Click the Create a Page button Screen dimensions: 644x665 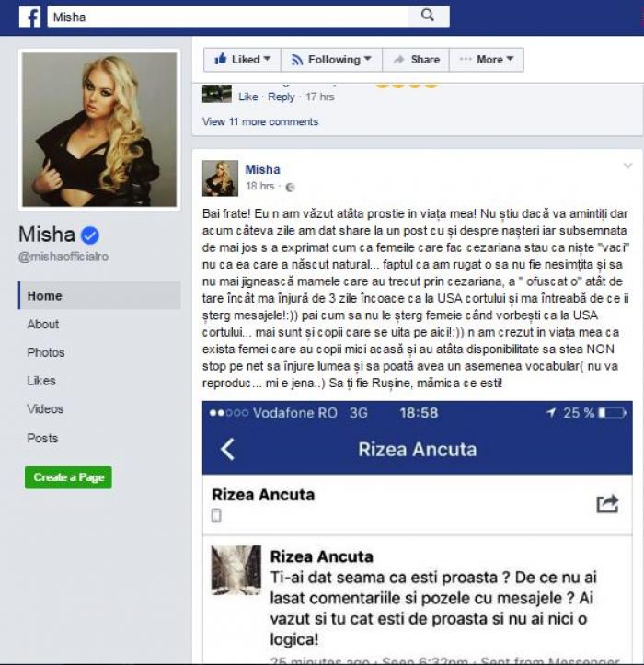point(68,477)
